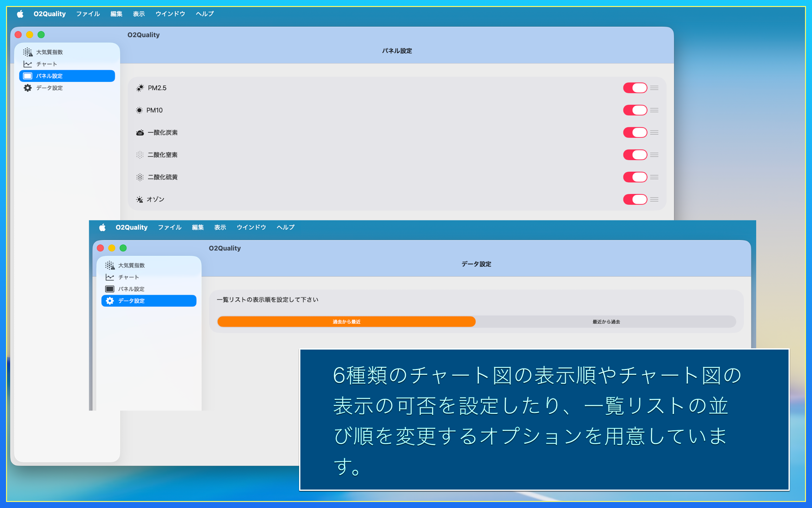Click データ設定 gear icon in top window sidebar
The width and height of the screenshot is (812, 508).
point(28,88)
